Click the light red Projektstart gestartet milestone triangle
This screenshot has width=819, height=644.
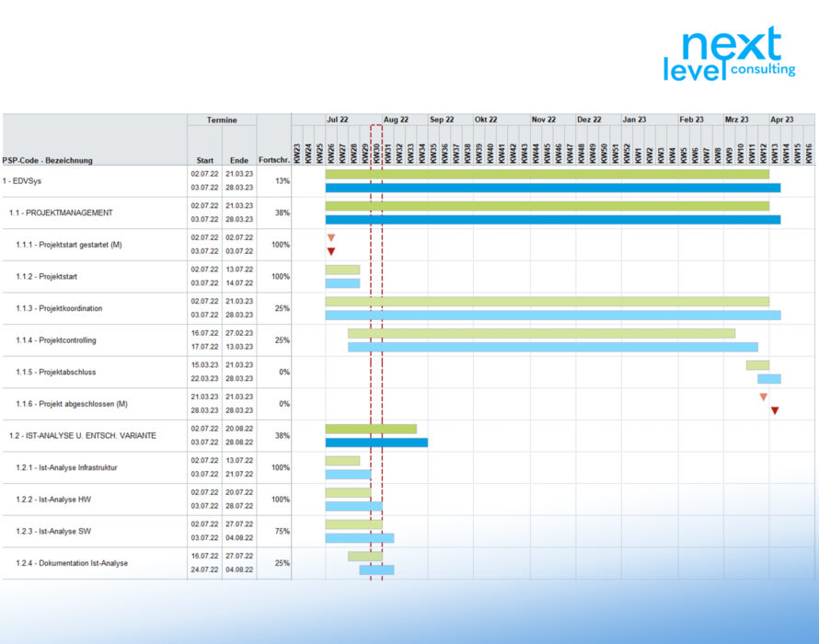(x=331, y=238)
